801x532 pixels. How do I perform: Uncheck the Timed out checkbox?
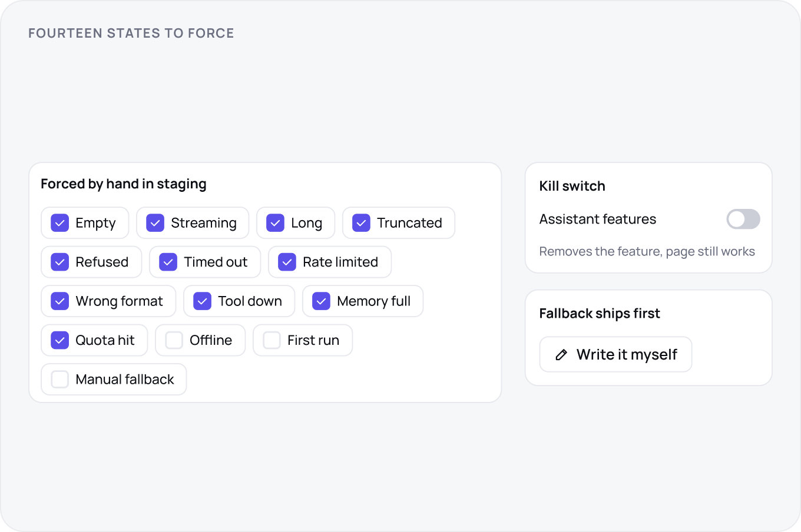click(x=168, y=262)
